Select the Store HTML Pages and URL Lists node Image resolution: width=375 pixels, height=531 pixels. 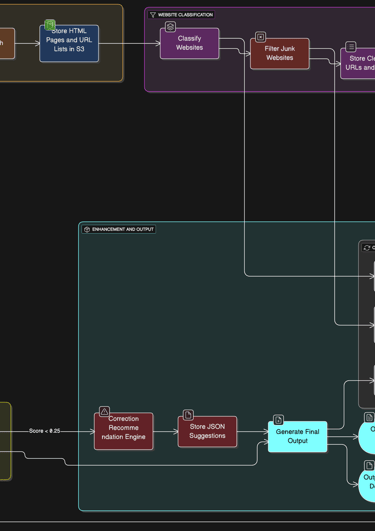(x=69, y=43)
